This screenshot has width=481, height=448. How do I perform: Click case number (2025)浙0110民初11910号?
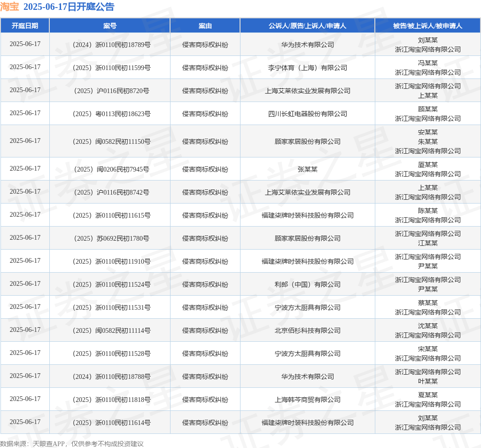click(112, 261)
